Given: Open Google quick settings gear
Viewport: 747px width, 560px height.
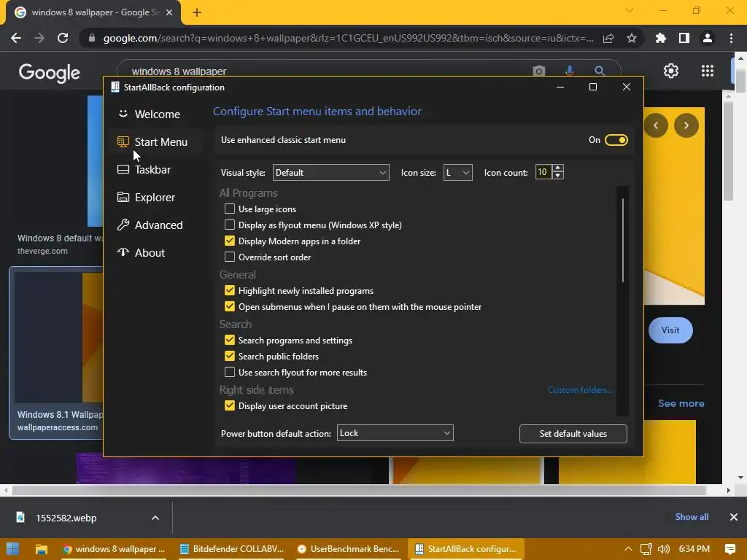Looking at the screenshot, I should [671, 71].
